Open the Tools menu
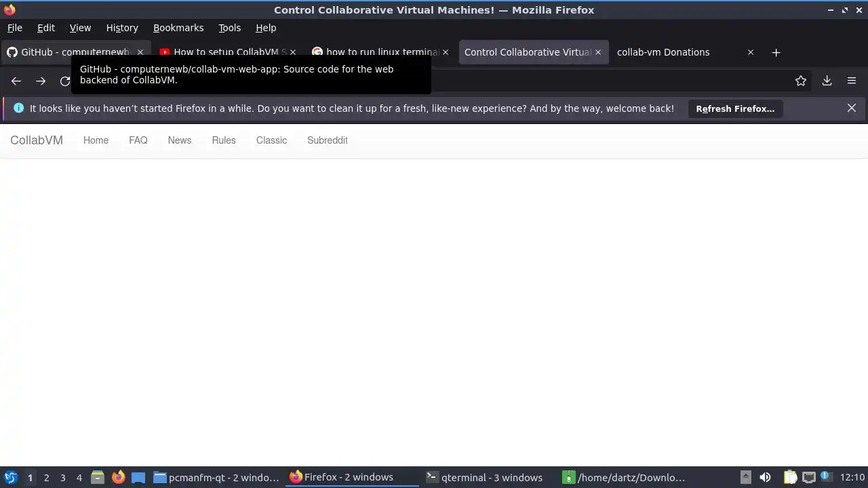 230,28
